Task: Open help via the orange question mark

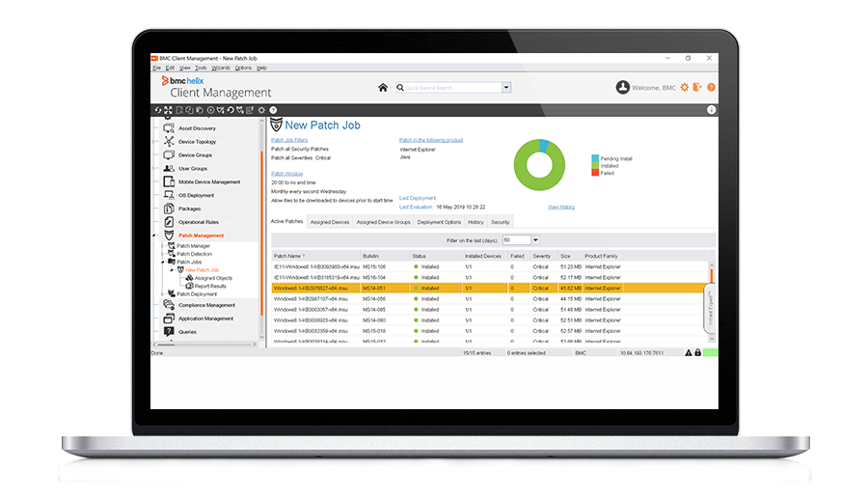Action: click(711, 88)
